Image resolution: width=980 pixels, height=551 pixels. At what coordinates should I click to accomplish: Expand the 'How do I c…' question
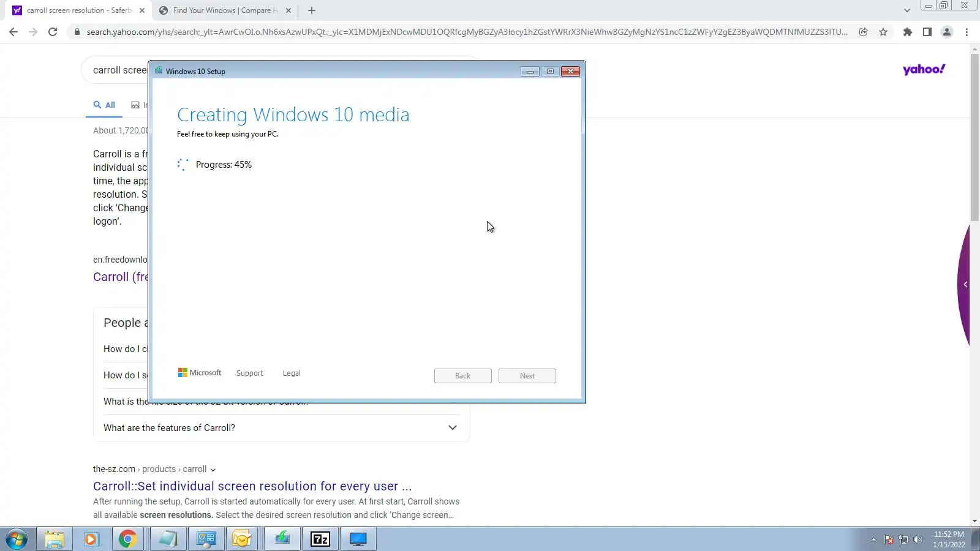[126, 349]
